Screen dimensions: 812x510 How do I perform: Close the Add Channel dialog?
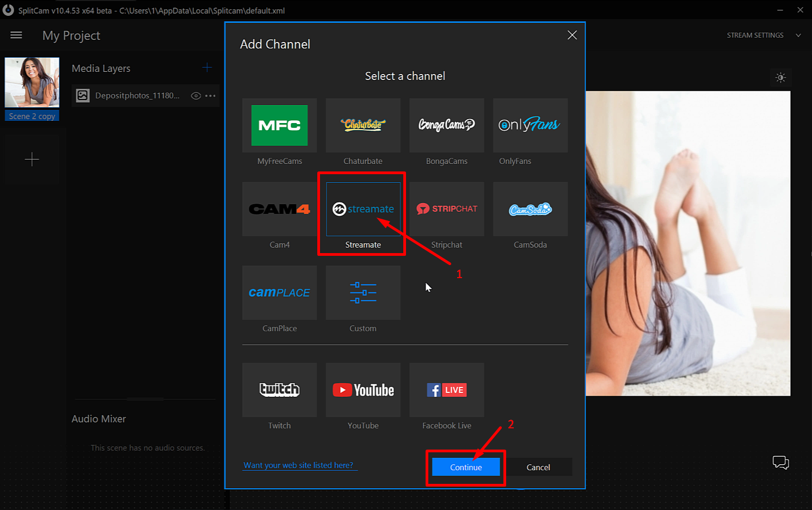(x=572, y=35)
